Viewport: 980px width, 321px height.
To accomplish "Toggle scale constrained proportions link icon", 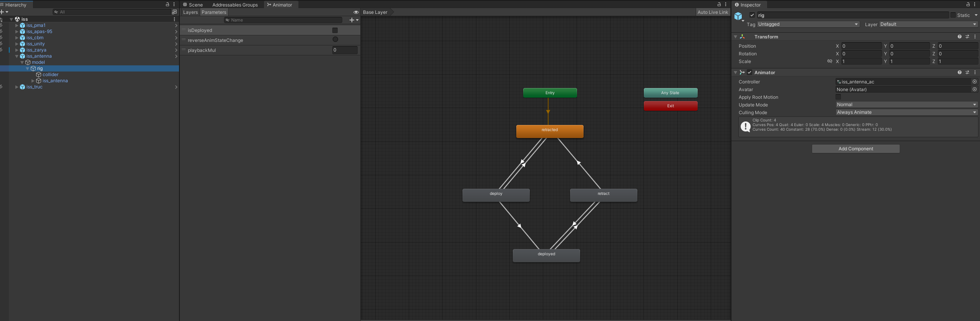I will coord(829,61).
